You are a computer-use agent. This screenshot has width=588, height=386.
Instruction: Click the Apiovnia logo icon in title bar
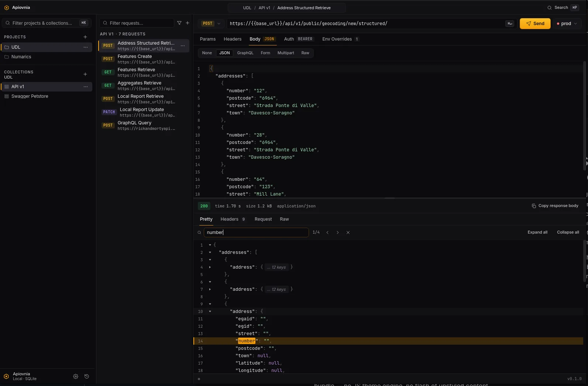click(x=6, y=7)
